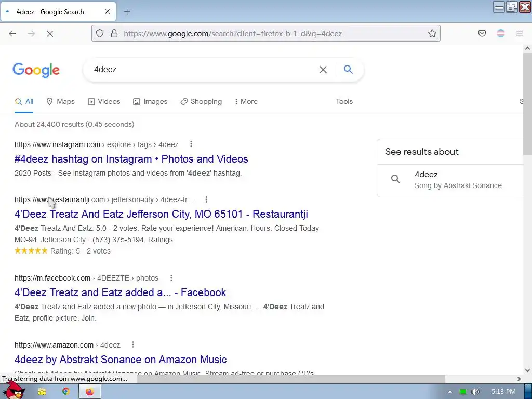Screen dimensions: 532x399
Task: Click the 'About 24,400 results' text
Action: pos(49,124)
